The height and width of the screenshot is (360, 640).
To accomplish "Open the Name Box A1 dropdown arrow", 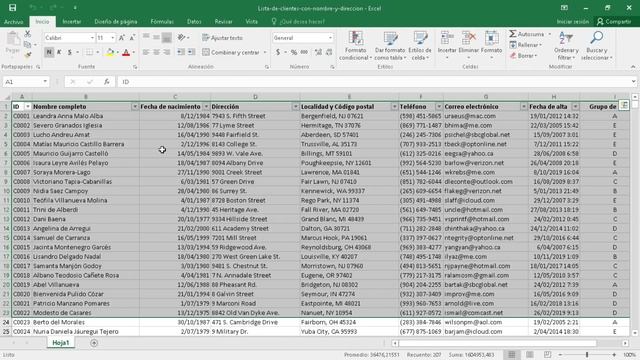I will (45, 82).
